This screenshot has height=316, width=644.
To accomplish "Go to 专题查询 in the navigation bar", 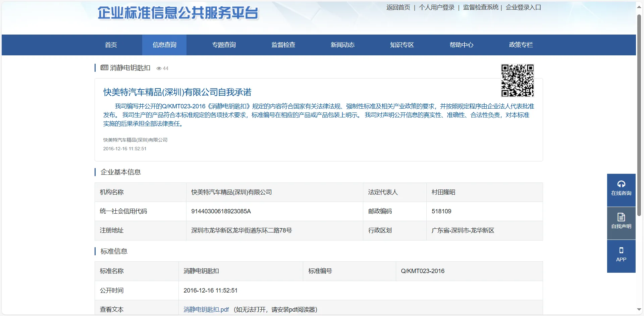I will [x=224, y=45].
